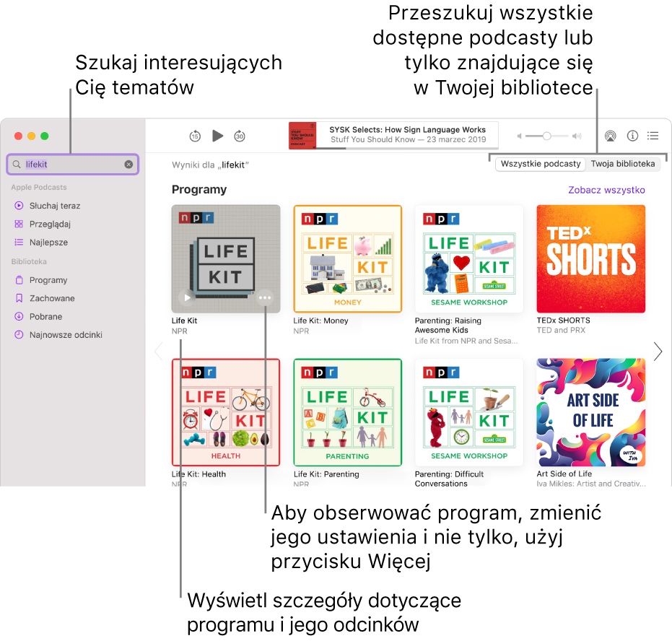Click the Programy section heading
The image size is (672, 641).
(199, 190)
